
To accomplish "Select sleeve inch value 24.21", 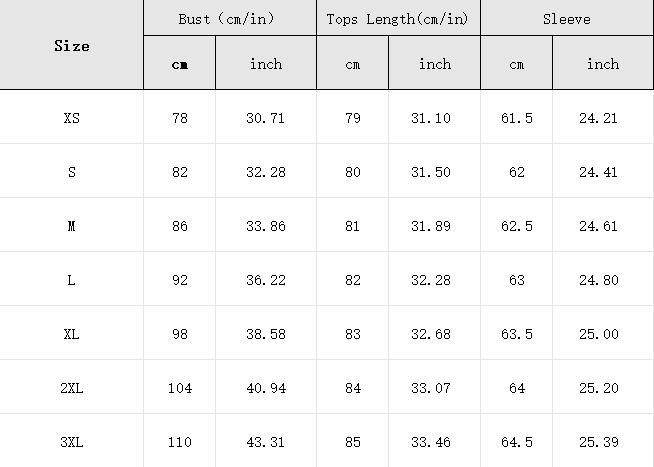I will (598, 118).
